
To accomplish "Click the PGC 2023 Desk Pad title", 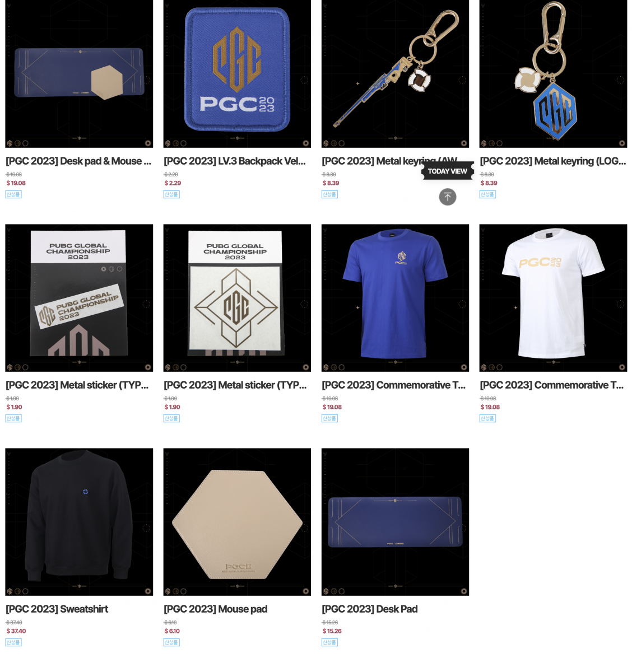I will click(x=370, y=609).
